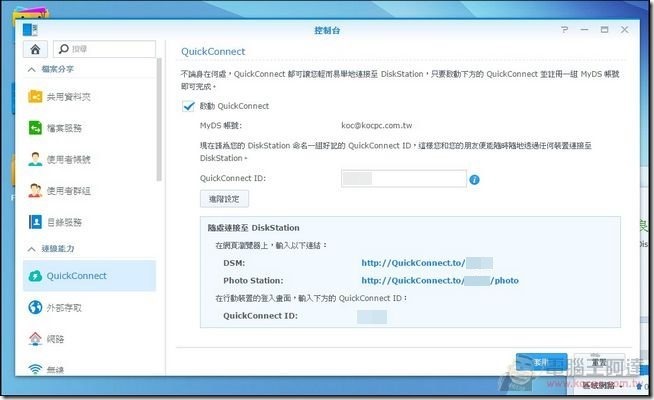
Task: Select the 外部存取 label in sidebar
Action: [x=64, y=308]
